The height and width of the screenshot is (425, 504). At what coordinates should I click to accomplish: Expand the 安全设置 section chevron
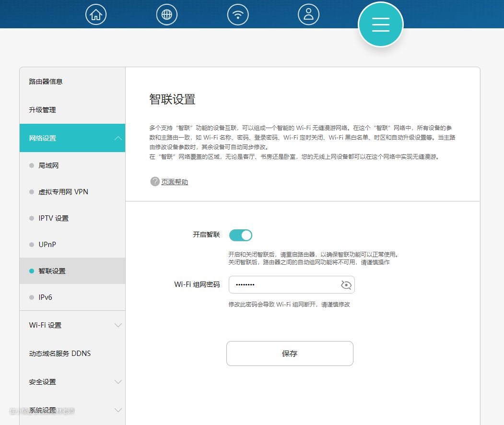tap(118, 382)
